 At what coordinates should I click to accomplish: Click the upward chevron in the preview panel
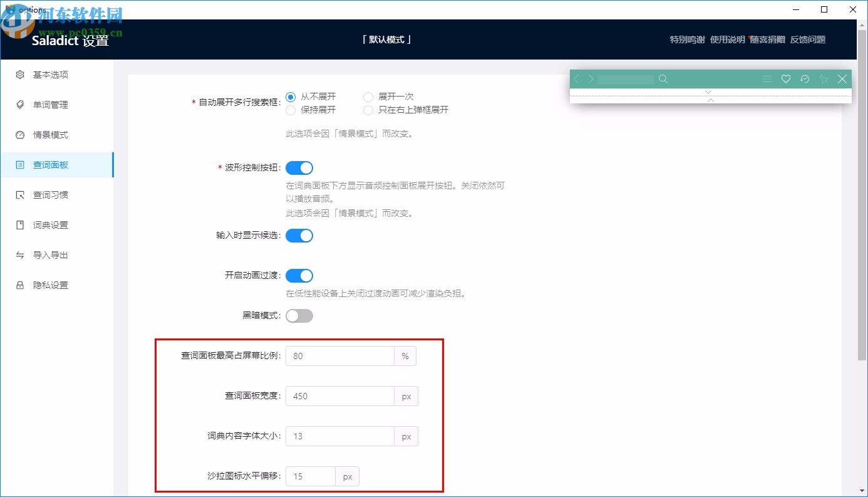708,99
